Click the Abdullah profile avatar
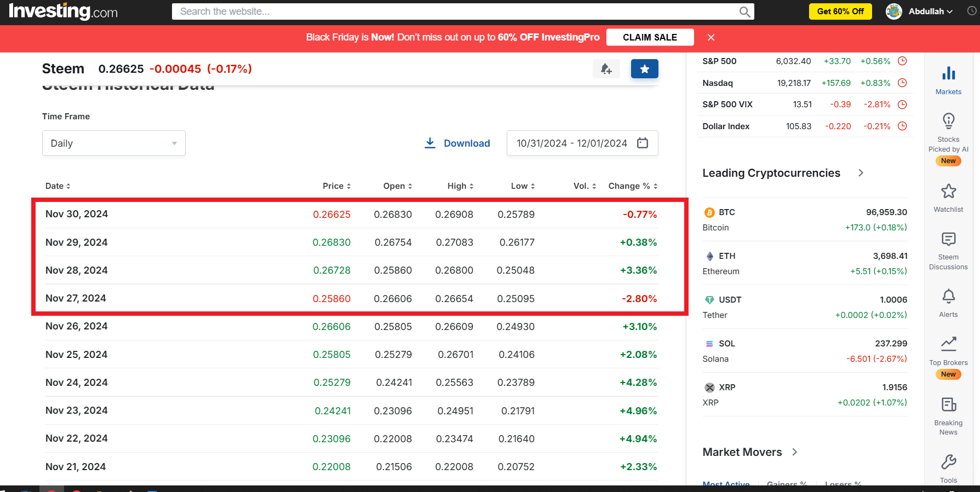 pos(894,11)
